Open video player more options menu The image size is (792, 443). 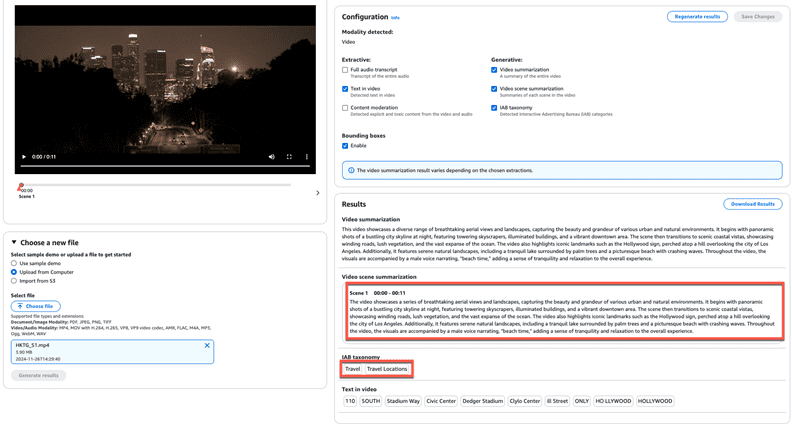tap(307, 157)
